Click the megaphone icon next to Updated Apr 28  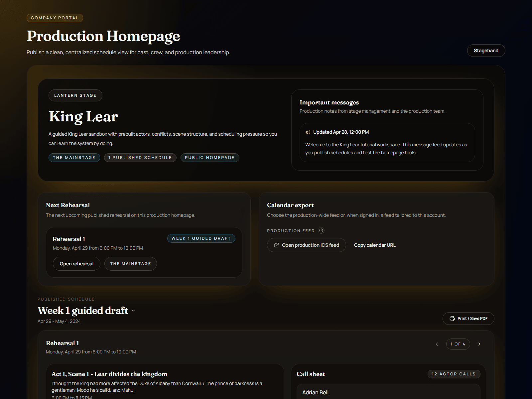308,132
